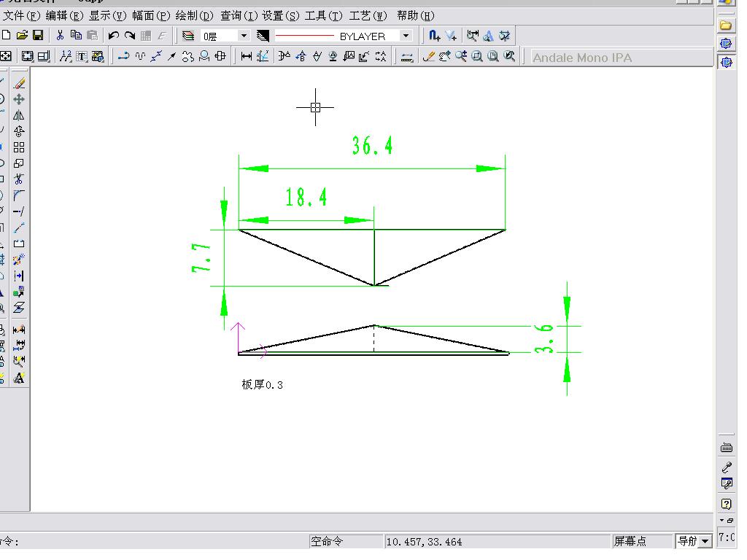Open the layer control icon
Viewport: 747px width, 560px height.
point(188,36)
